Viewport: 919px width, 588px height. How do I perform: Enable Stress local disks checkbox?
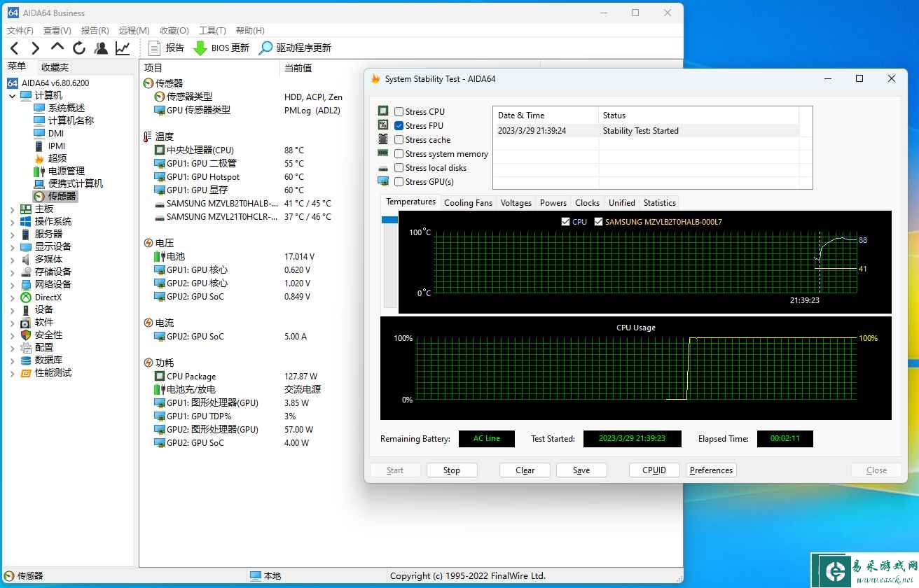point(399,167)
